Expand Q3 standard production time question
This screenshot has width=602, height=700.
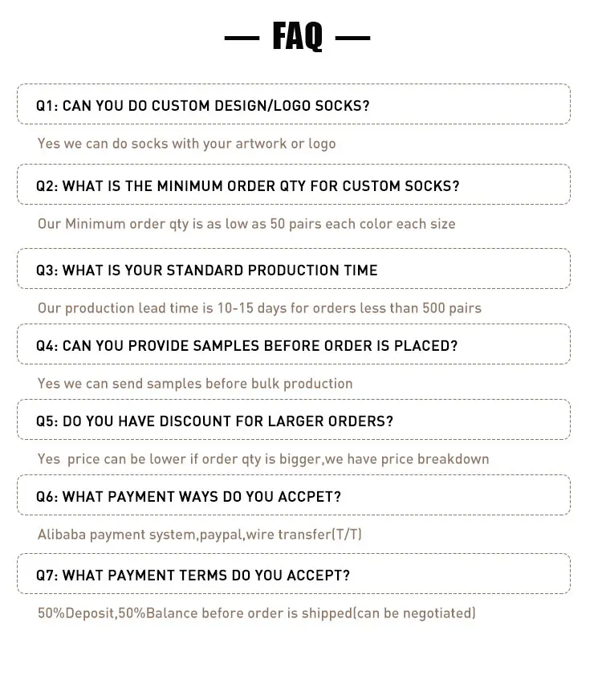(x=293, y=270)
